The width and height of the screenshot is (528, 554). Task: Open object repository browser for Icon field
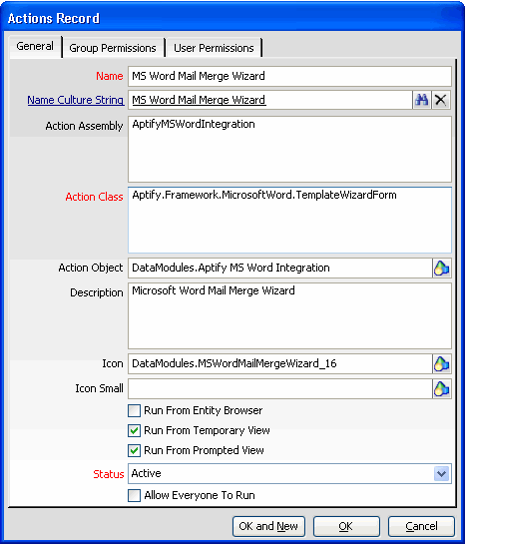pyautogui.click(x=441, y=364)
